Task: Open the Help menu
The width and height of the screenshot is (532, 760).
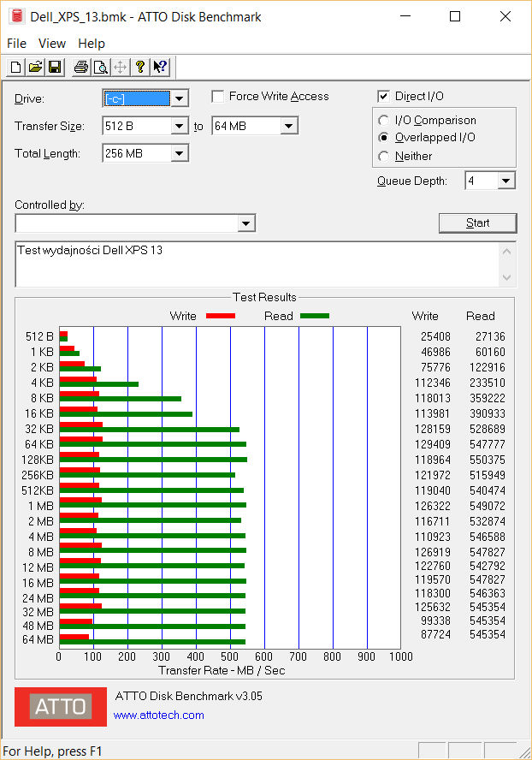Action: click(x=92, y=44)
